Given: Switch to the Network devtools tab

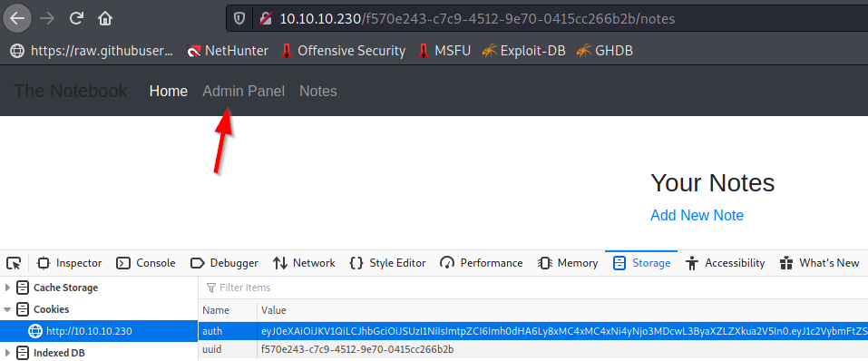Looking at the screenshot, I should pyautogui.click(x=304, y=263).
